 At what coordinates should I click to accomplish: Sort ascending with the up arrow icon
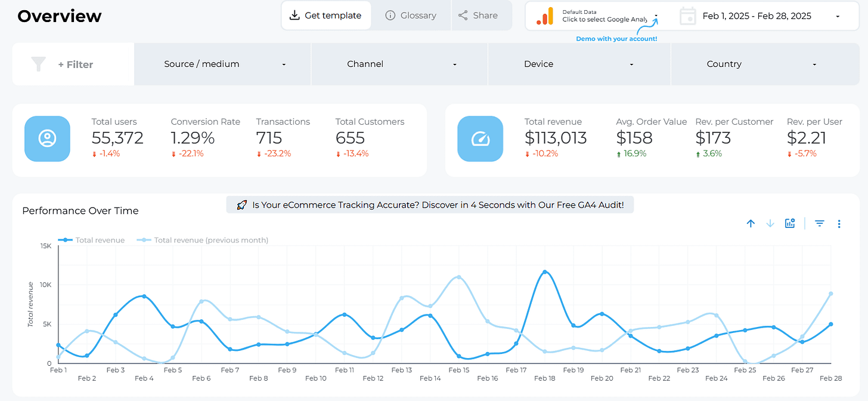(751, 223)
